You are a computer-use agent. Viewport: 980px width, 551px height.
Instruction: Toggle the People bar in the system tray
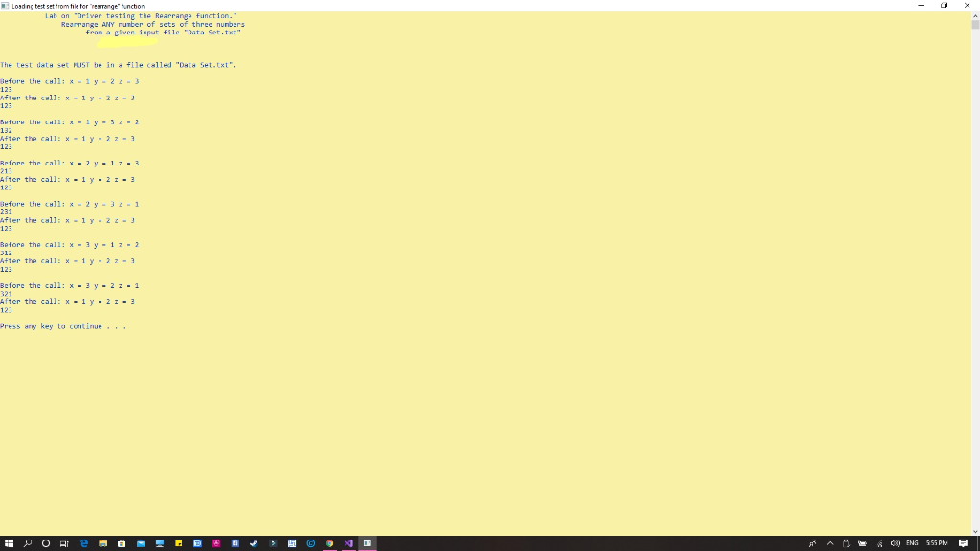[x=813, y=543]
